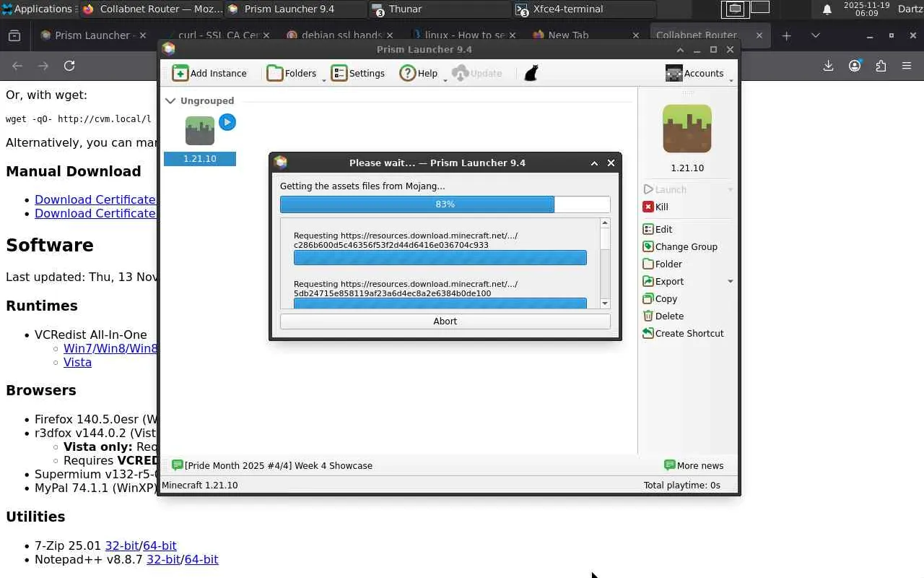Image resolution: width=924 pixels, height=578 pixels.
Task: Roll up the Please wait dialog
Action: click(x=594, y=163)
